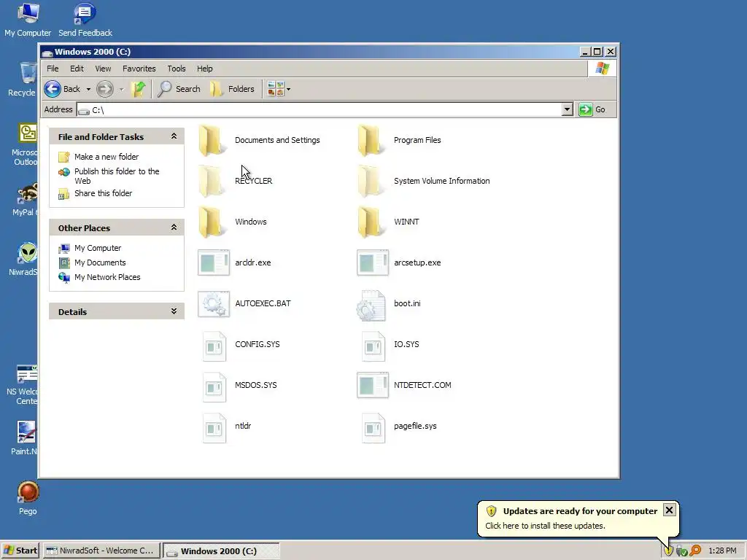Open the Tools menu
This screenshot has width=747, height=560.
click(x=177, y=69)
